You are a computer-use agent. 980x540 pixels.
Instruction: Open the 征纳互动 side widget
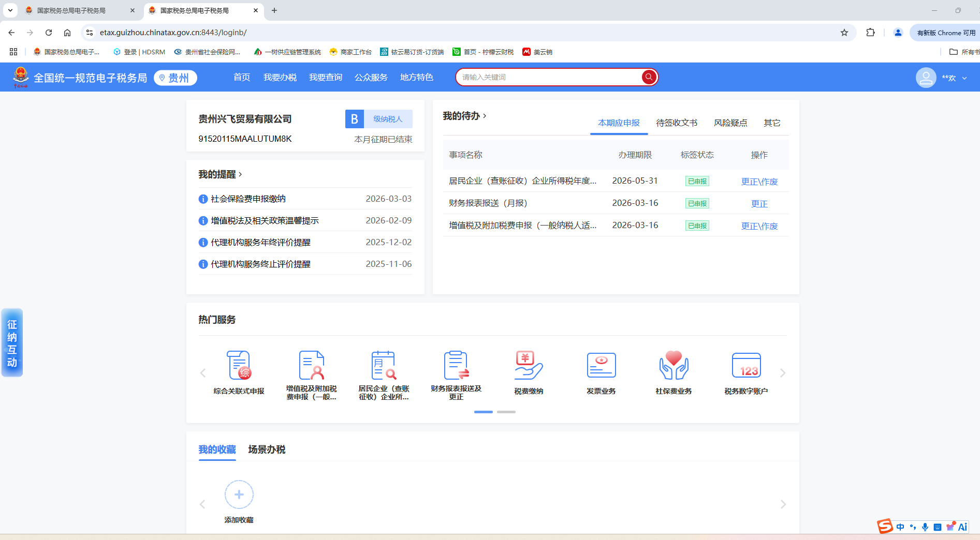12,343
